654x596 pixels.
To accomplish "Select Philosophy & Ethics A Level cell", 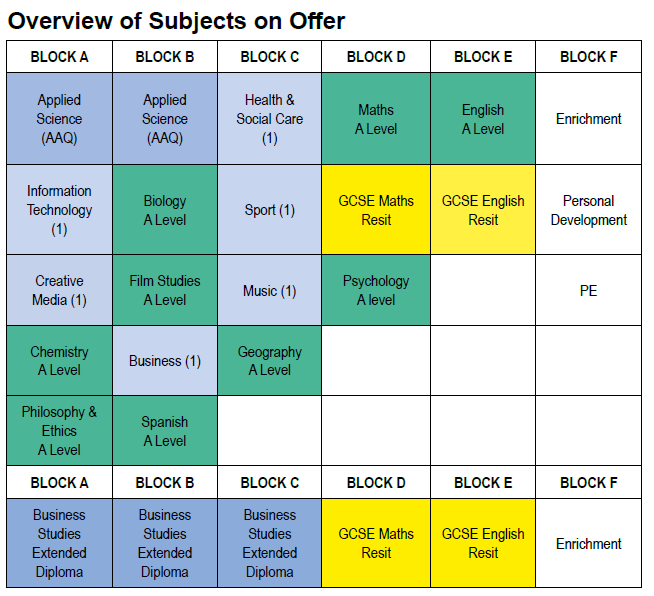I will pyautogui.click(x=59, y=431).
